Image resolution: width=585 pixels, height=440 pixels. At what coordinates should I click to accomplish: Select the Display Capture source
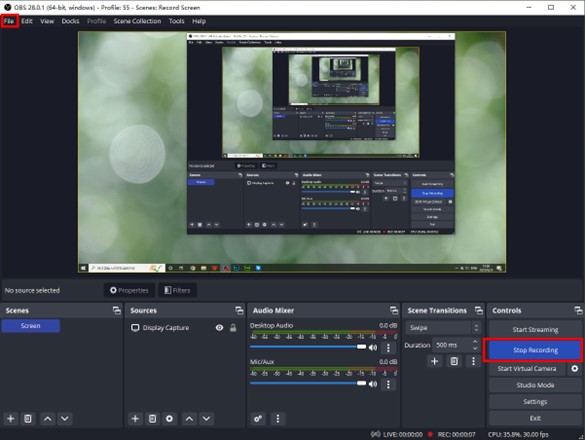pyautogui.click(x=166, y=328)
